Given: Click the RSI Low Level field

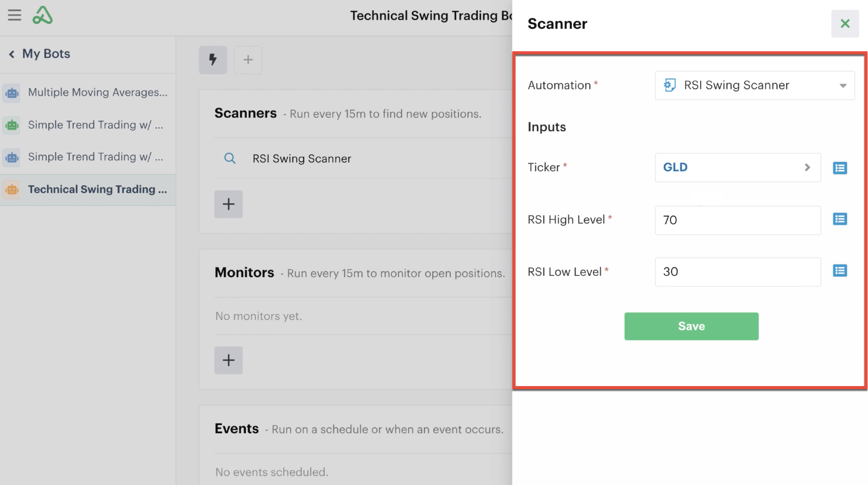Looking at the screenshot, I should [x=737, y=272].
